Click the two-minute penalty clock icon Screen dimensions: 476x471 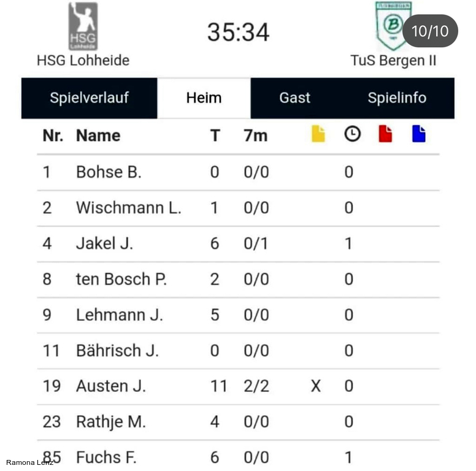pos(352,134)
